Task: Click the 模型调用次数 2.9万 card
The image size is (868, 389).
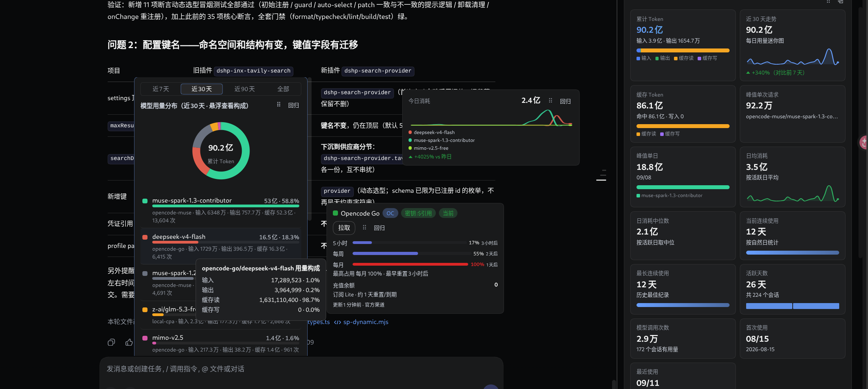Action: (x=683, y=338)
